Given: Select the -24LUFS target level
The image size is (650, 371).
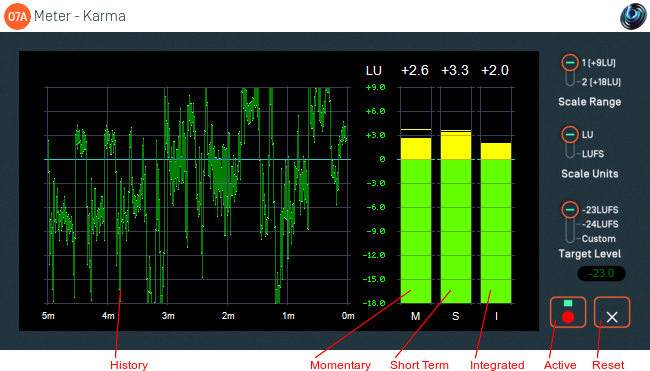Looking at the screenshot, I should point(600,224).
